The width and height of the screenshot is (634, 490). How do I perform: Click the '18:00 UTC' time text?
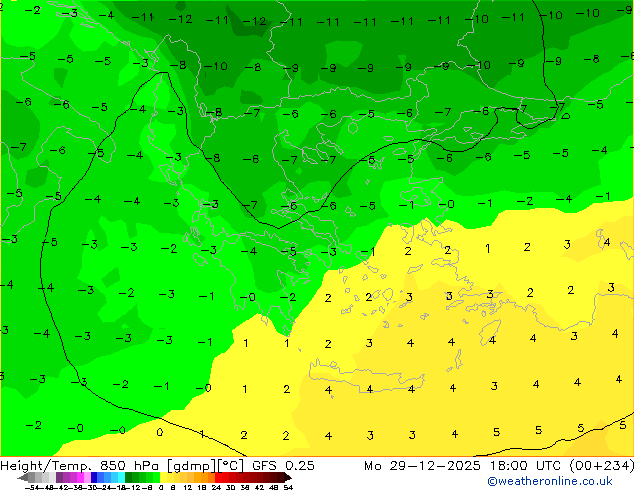[x=527, y=465]
